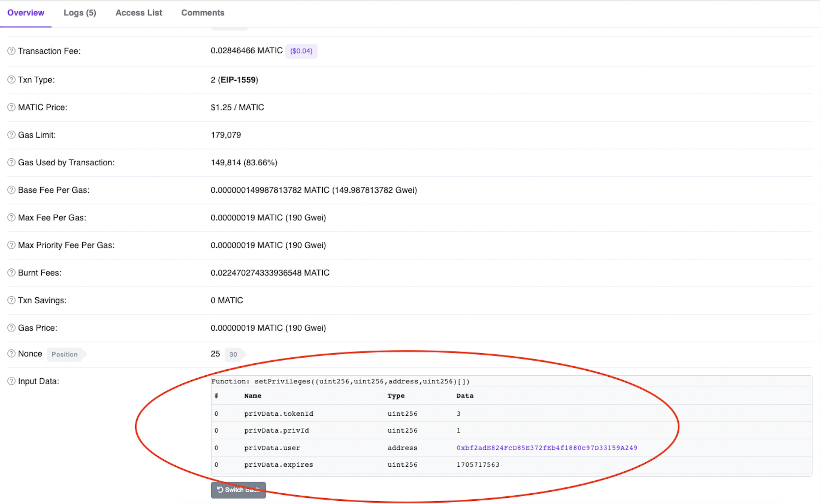820x504 pixels.
Task: Select the privId data value 1
Action: coord(459,431)
